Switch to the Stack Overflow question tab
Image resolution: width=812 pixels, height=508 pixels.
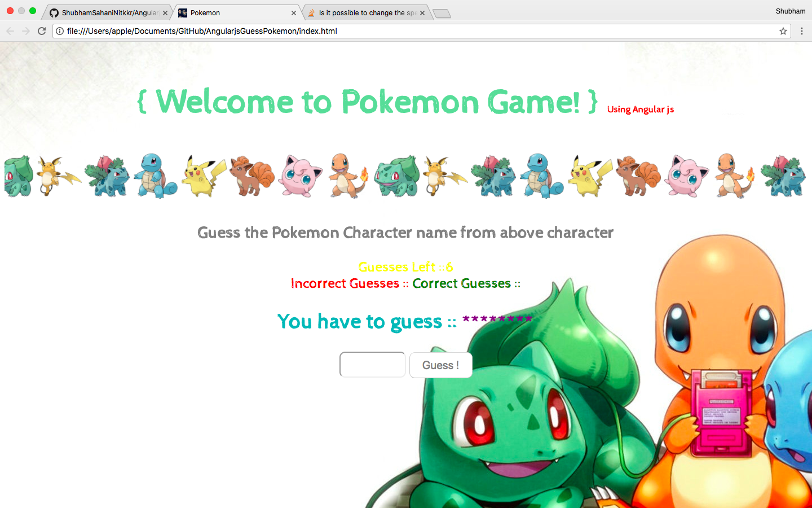point(367,12)
